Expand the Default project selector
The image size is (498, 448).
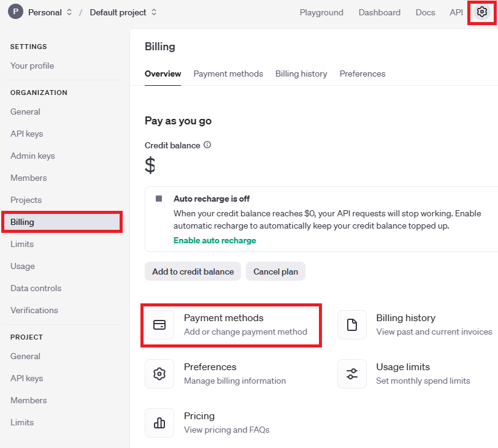click(x=154, y=12)
